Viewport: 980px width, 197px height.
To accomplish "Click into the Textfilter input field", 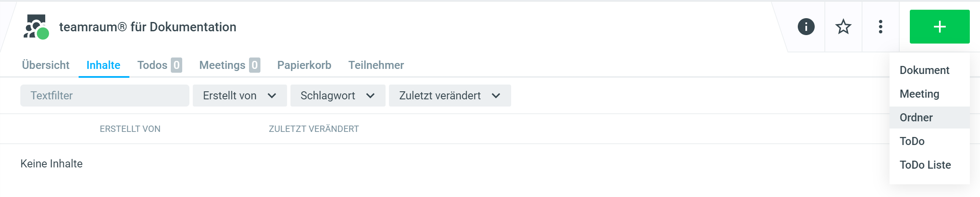I will click(x=104, y=96).
